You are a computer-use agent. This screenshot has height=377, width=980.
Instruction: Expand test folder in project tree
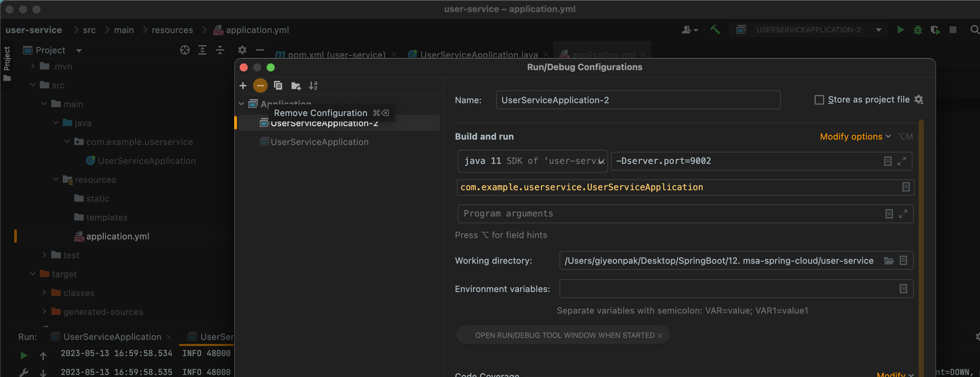coord(44,254)
